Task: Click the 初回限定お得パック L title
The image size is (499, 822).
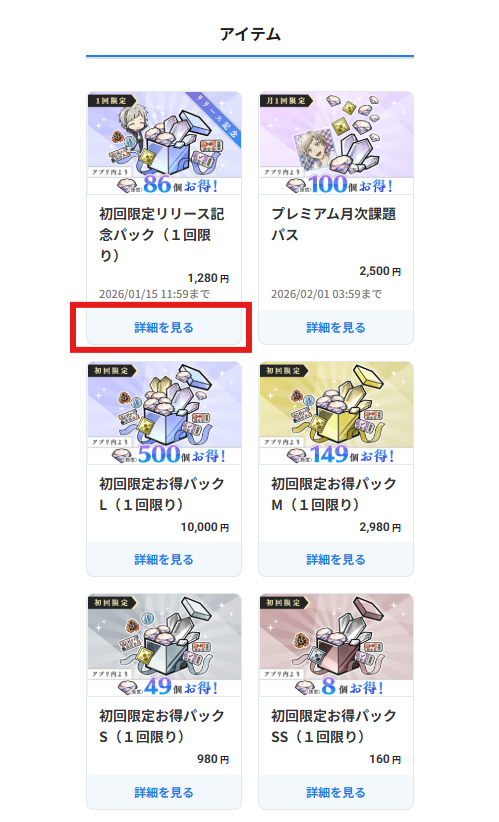Action: click(x=161, y=494)
